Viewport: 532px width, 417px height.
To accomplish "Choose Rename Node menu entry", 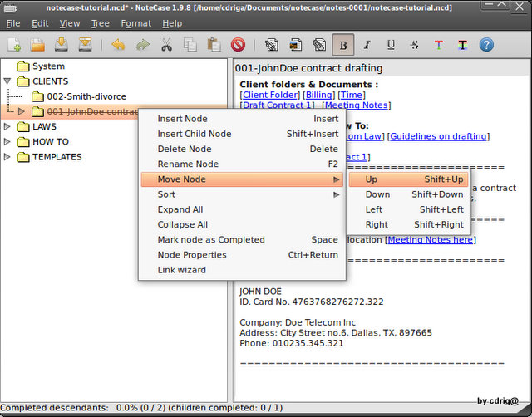I will click(242, 164).
